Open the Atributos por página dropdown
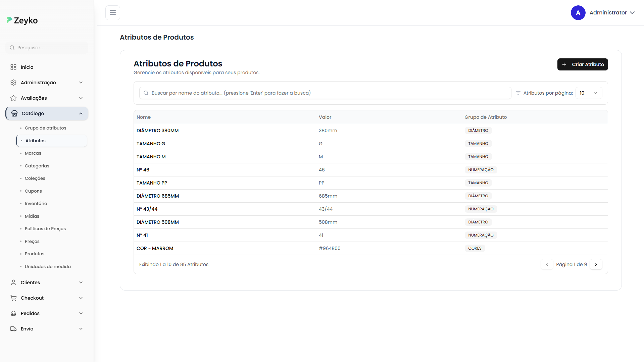644x362 pixels. click(x=589, y=93)
